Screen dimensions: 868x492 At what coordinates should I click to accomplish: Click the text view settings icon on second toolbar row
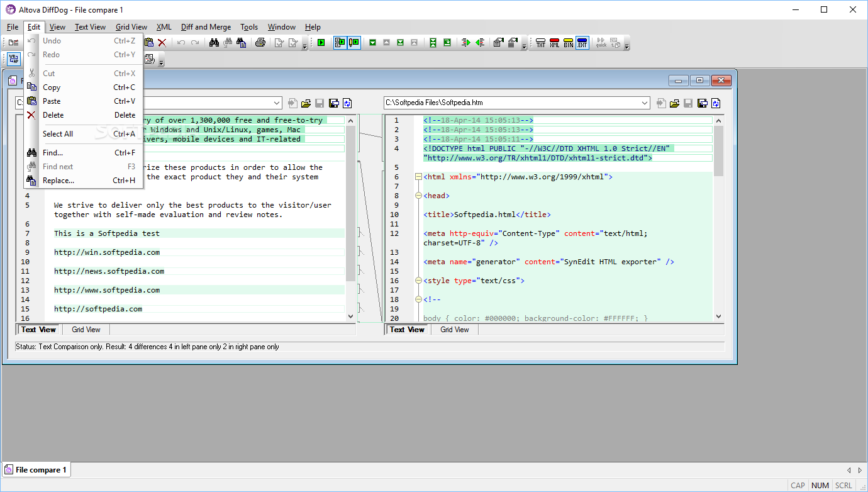pos(150,59)
